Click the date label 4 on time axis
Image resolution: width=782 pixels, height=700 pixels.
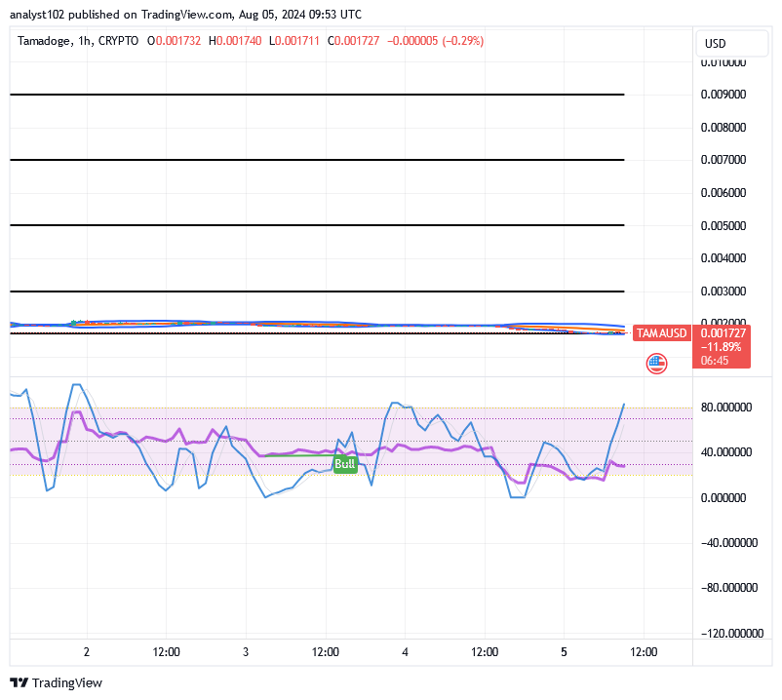coord(405,652)
